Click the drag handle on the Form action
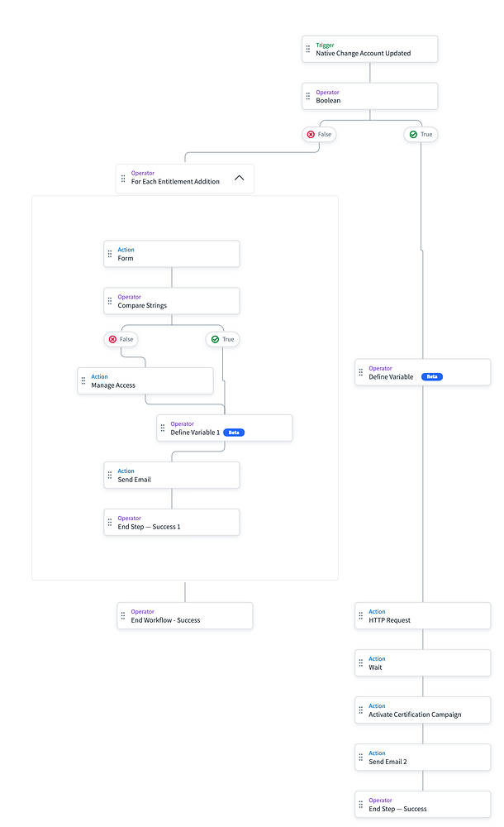 [x=111, y=253]
